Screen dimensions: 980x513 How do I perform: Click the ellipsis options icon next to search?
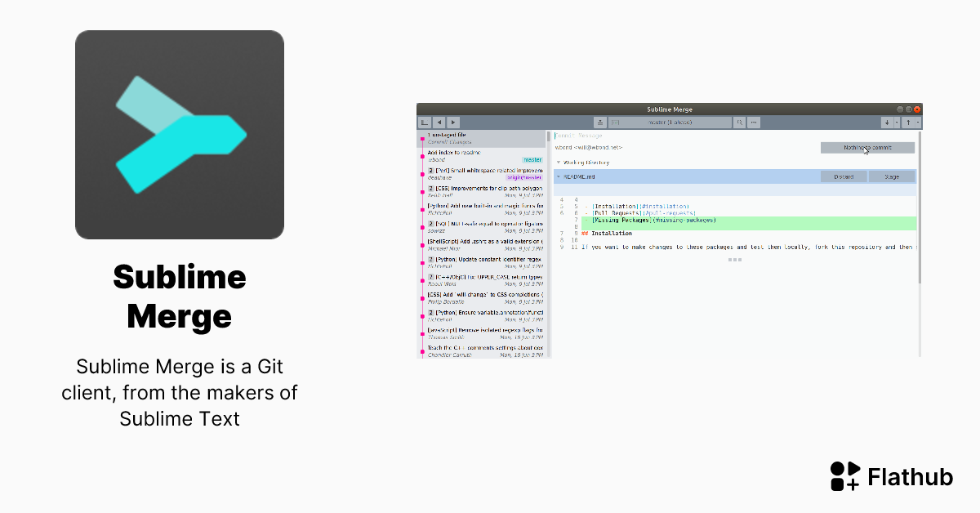click(x=753, y=122)
